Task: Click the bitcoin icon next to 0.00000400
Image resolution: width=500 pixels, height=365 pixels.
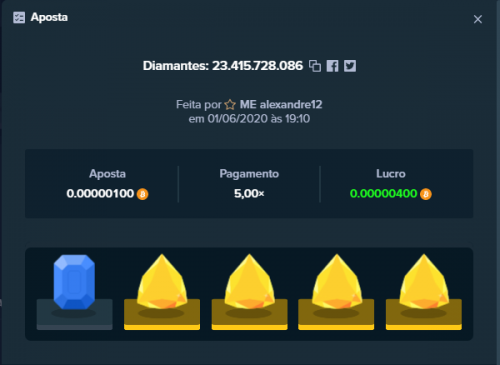Action: tap(426, 194)
